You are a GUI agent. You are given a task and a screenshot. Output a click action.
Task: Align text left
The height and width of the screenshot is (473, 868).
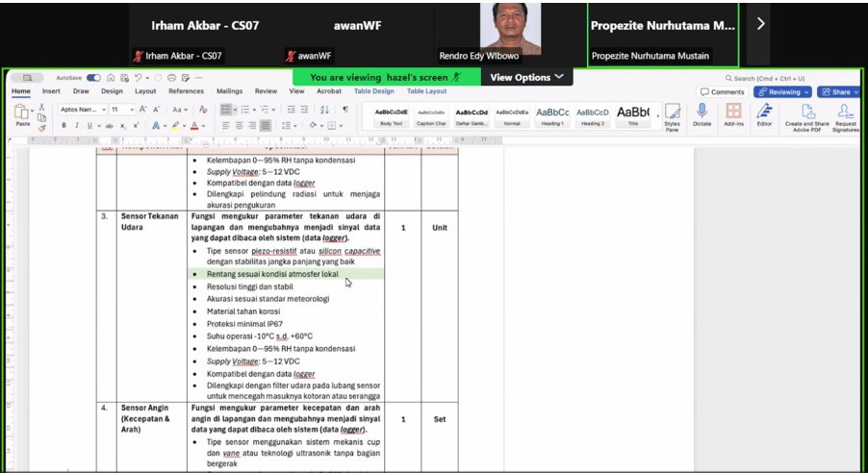[226, 126]
